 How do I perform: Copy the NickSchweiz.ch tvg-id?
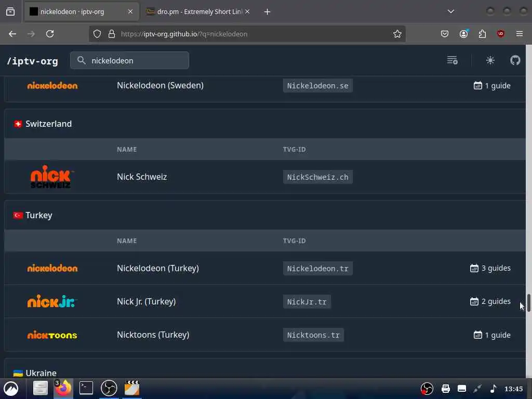tap(318, 177)
